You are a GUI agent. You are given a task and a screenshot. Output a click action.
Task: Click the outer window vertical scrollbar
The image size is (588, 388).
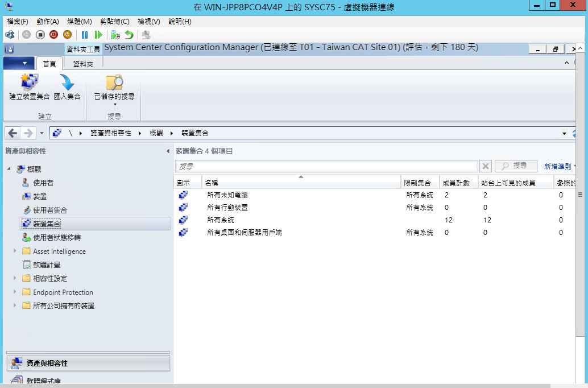pos(580,195)
